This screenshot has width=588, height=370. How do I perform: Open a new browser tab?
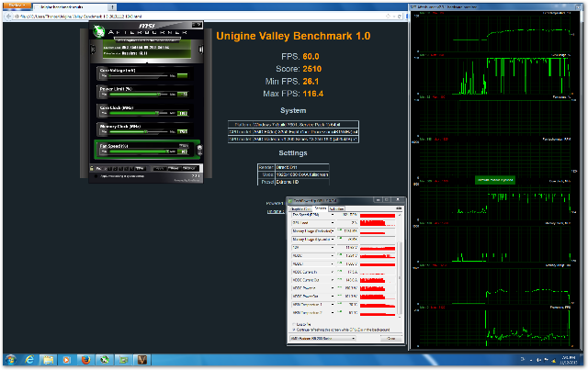pyautogui.click(x=112, y=7)
